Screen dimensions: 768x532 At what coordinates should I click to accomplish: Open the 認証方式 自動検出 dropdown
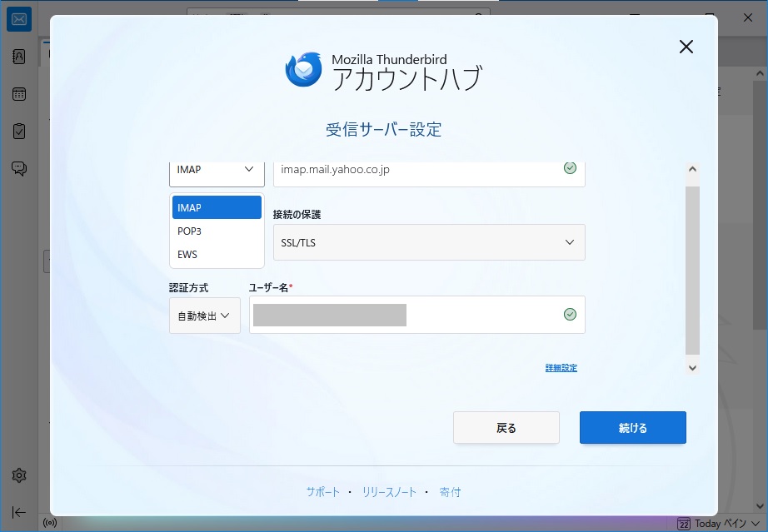[204, 316]
